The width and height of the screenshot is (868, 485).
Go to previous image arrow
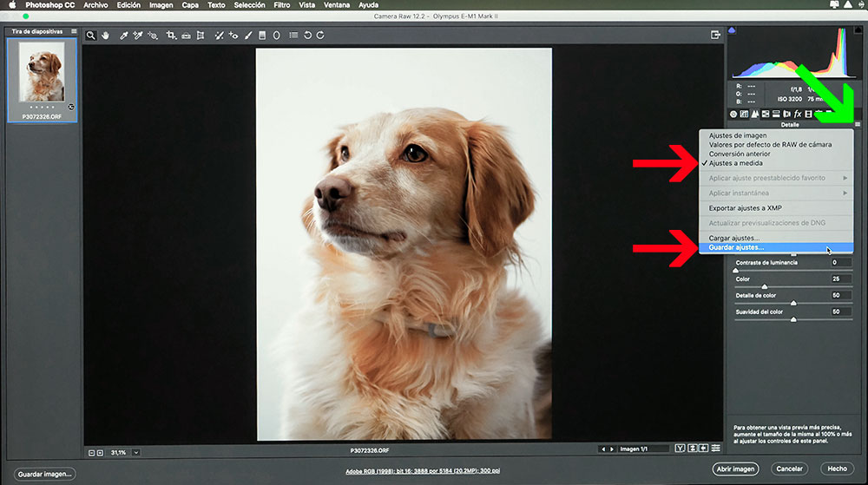click(603, 449)
